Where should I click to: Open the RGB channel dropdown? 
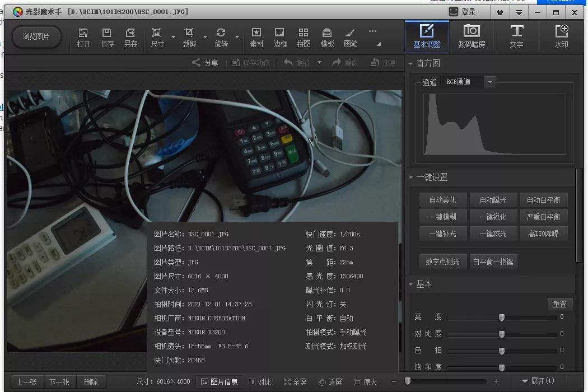point(490,82)
